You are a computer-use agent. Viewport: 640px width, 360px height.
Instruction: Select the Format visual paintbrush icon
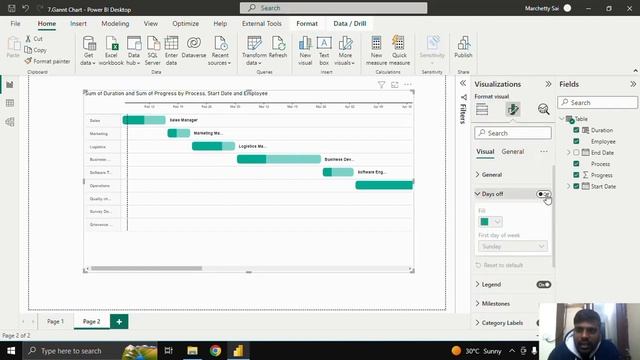point(513,109)
